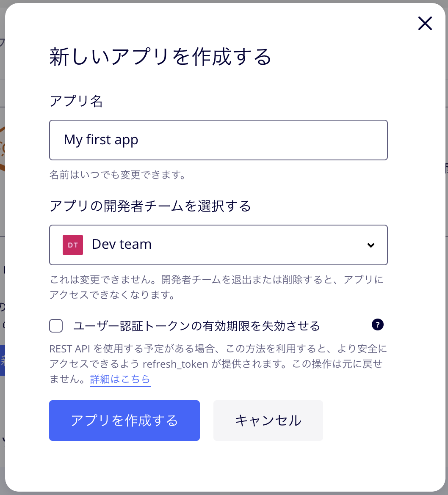The image size is (448, 495).
Task: Click the これは変更できません warning text
Action: click(217, 287)
